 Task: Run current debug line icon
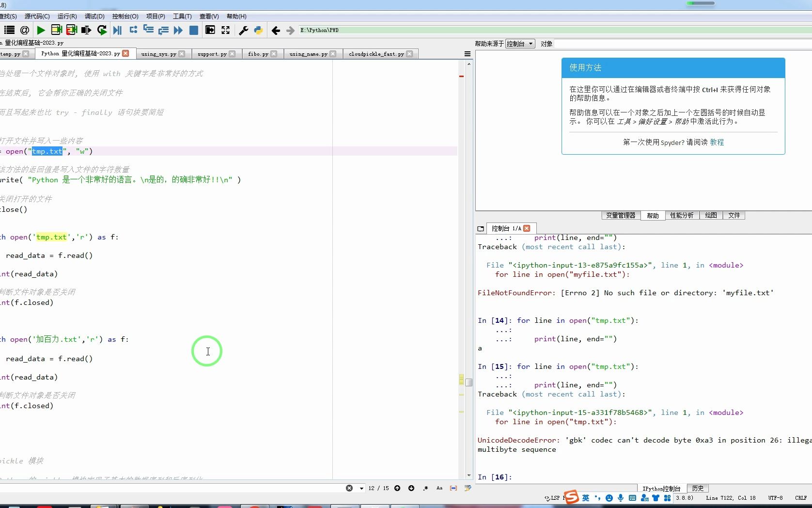pyautogui.click(x=133, y=30)
